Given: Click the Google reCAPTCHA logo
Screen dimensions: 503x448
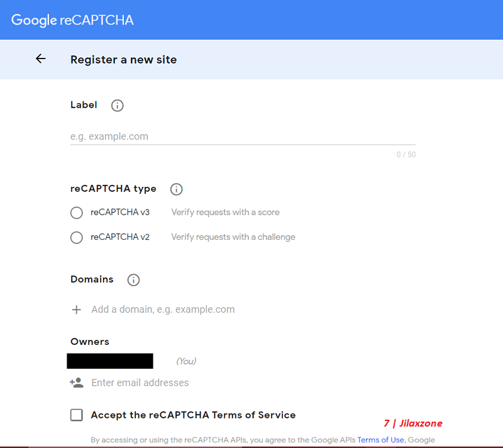Looking at the screenshot, I should [72, 20].
